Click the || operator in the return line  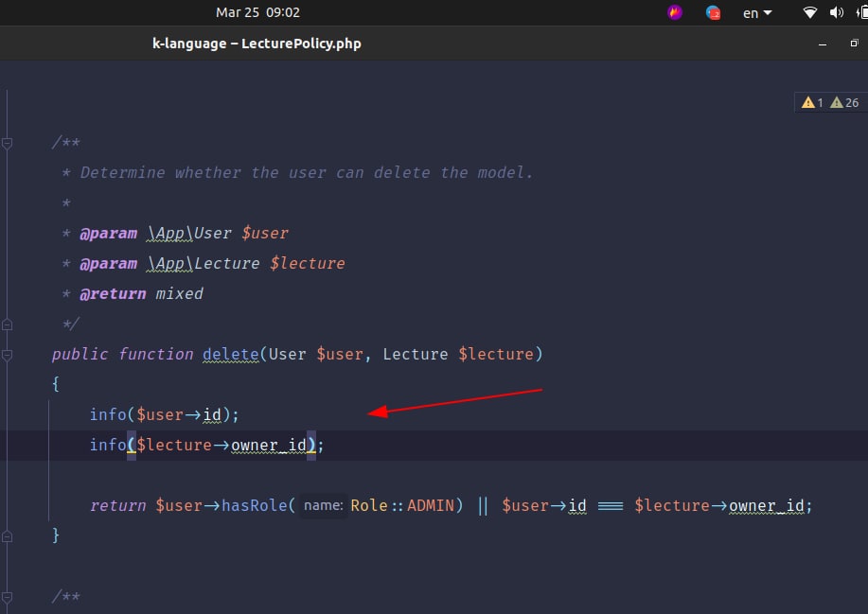tap(483, 505)
